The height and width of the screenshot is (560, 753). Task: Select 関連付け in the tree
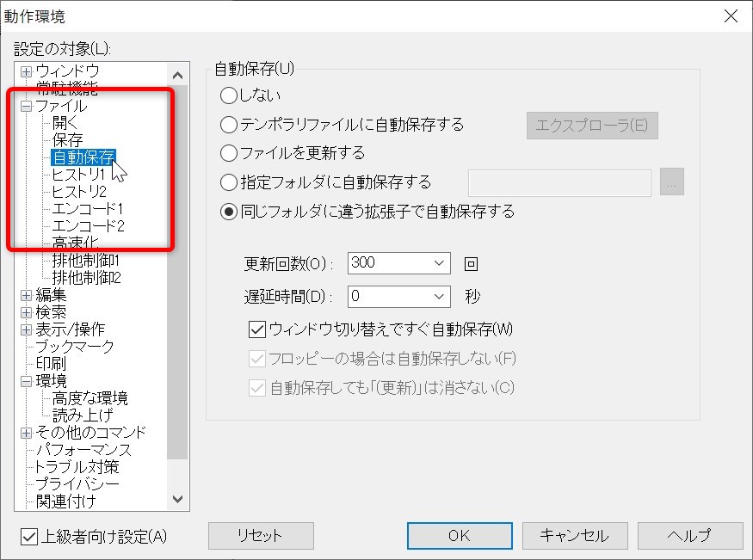[65, 502]
